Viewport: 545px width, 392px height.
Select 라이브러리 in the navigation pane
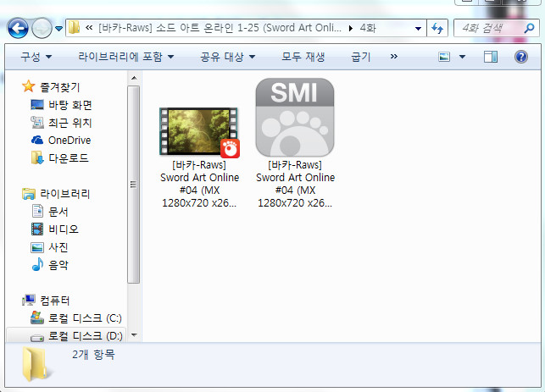(65, 194)
